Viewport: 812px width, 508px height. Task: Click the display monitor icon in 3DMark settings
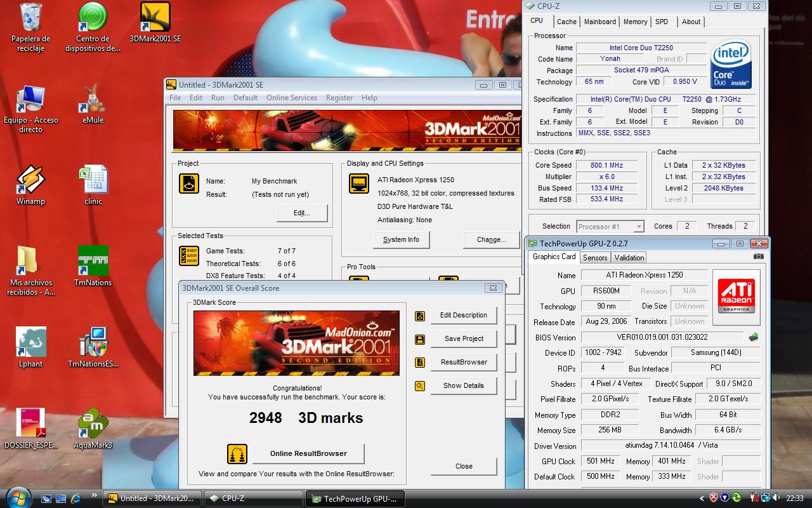359,184
